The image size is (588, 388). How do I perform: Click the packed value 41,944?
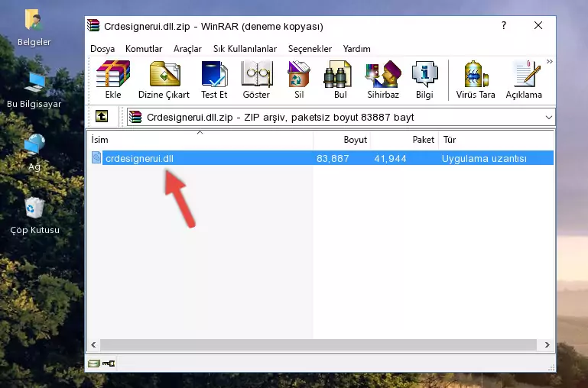point(390,158)
